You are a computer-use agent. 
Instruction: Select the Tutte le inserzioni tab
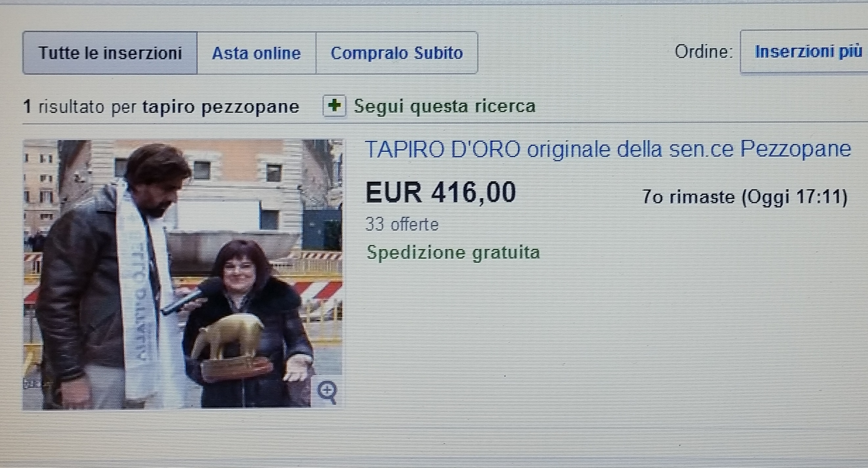pos(110,53)
